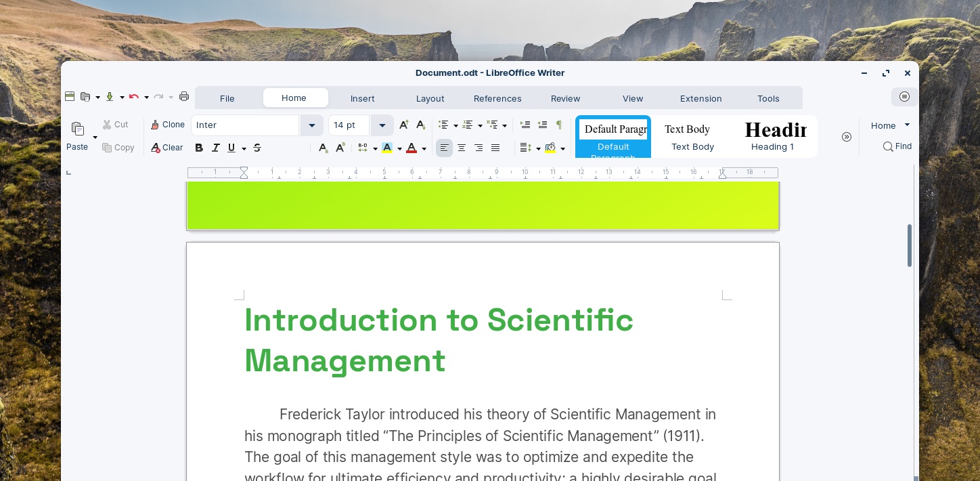Open the unordered list options dropdown
The height and width of the screenshot is (481, 980).
pos(457,125)
